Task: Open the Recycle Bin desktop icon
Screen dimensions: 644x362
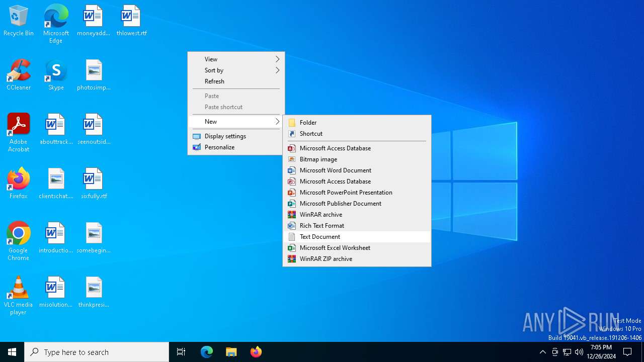Action: pyautogui.click(x=19, y=21)
